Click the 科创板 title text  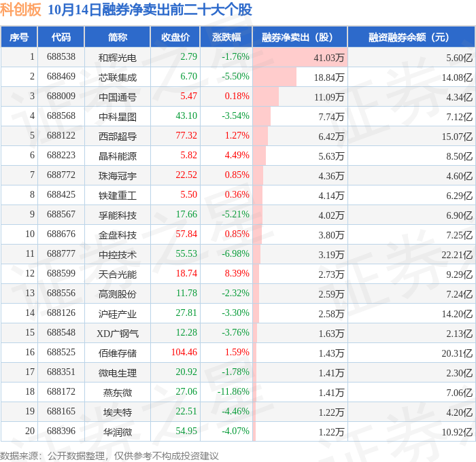[20, 10]
